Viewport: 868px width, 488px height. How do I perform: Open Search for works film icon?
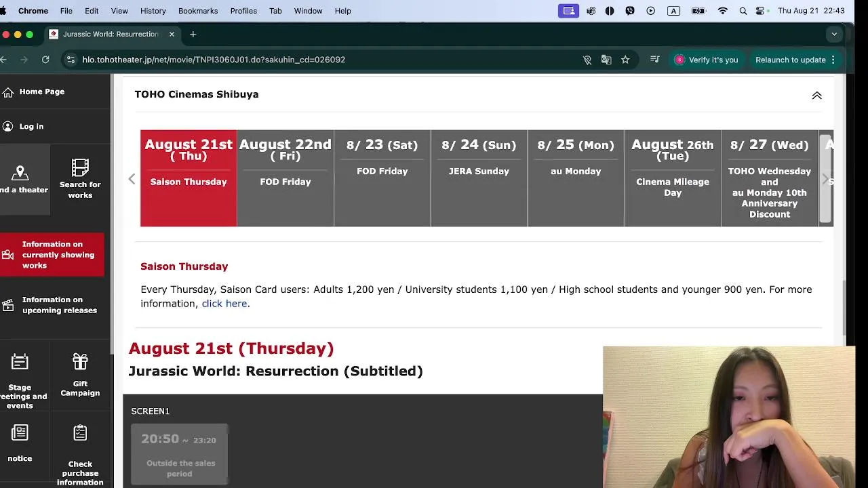pos(80,167)
